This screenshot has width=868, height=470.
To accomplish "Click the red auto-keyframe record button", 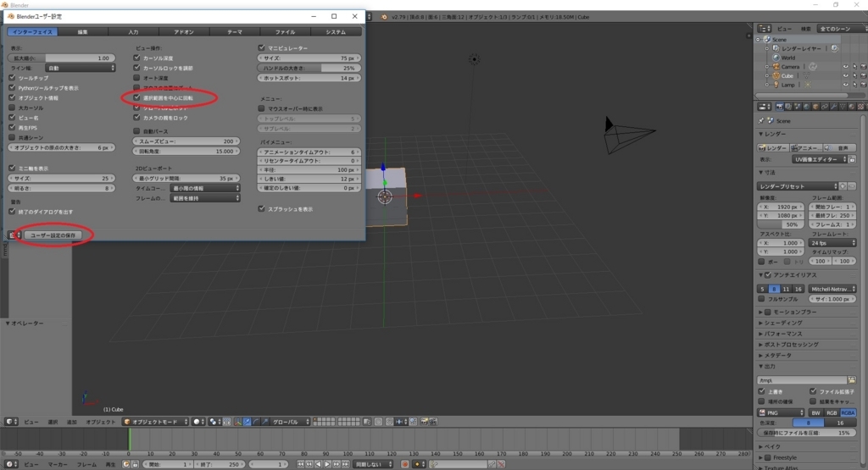I will point(405,464).
